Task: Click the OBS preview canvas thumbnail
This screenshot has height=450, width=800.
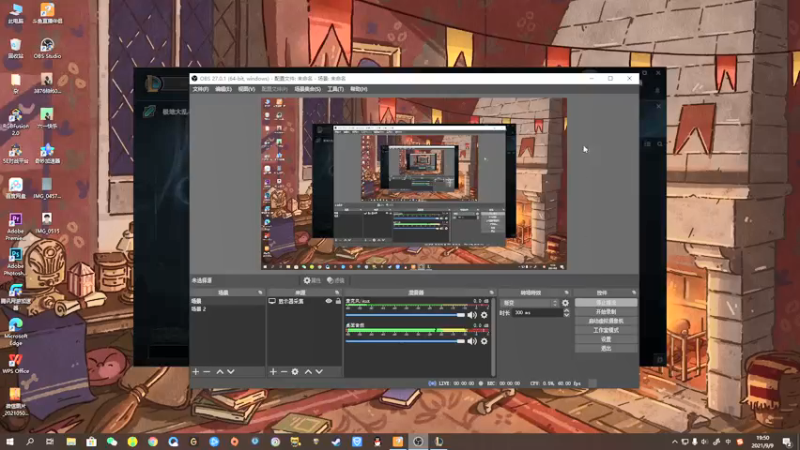Action: 414,184
